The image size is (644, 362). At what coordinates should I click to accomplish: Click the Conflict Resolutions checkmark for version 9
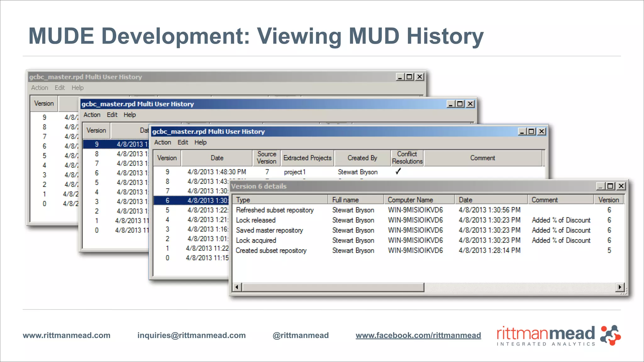coord(398,172)
